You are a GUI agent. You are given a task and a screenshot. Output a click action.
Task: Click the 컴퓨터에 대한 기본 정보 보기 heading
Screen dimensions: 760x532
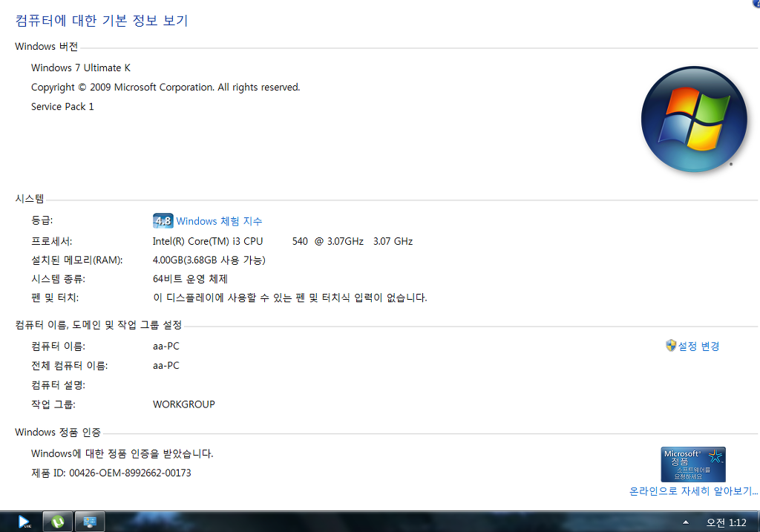tap(101, 20)
